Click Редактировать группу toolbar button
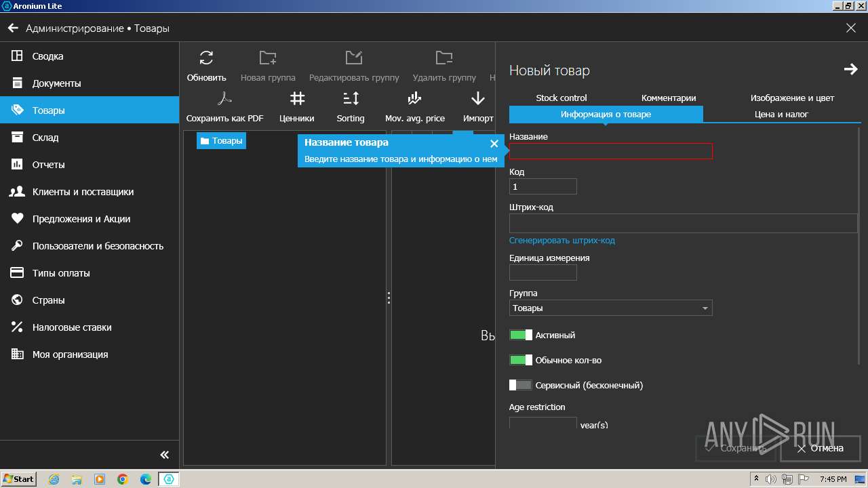 point(354,66)
